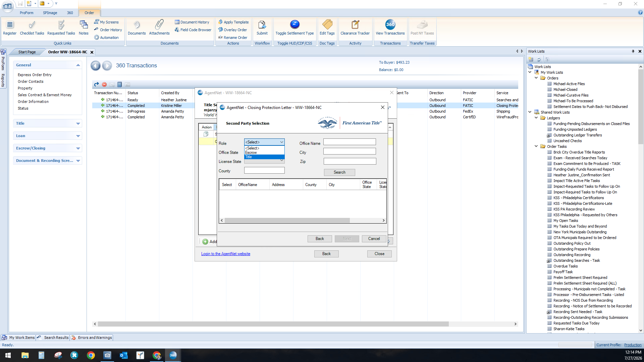Open Field Code Browser
Viewport: 644px width, 362px height.
pos(193,30)
